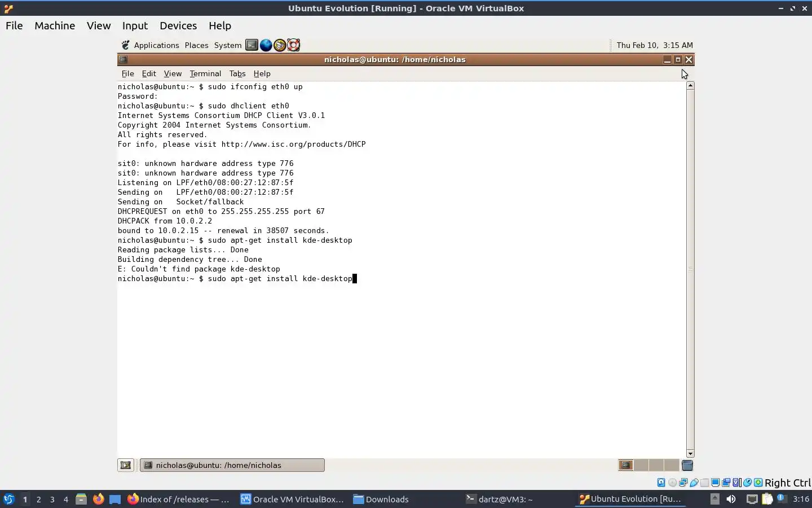Open the guest Places menu
Viewport: 812px width, 508px height.
click(x=196, y=45)
